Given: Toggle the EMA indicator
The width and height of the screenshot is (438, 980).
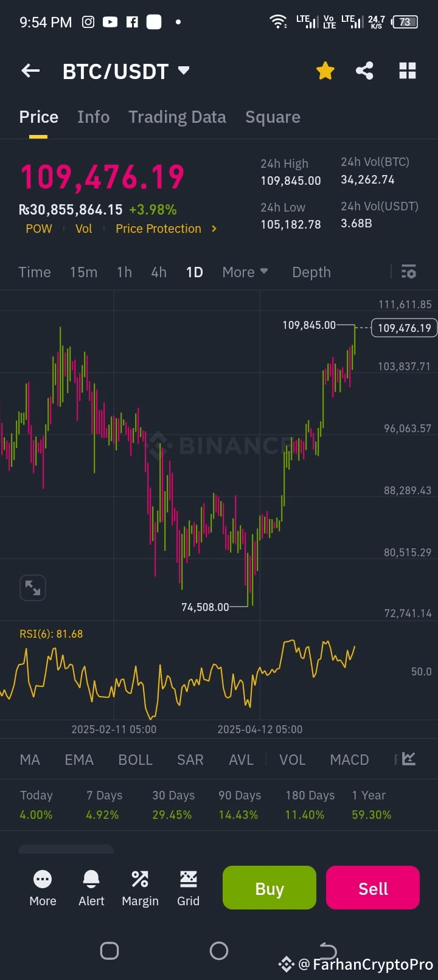Looking at the screenshot, I should coord(79,759).
